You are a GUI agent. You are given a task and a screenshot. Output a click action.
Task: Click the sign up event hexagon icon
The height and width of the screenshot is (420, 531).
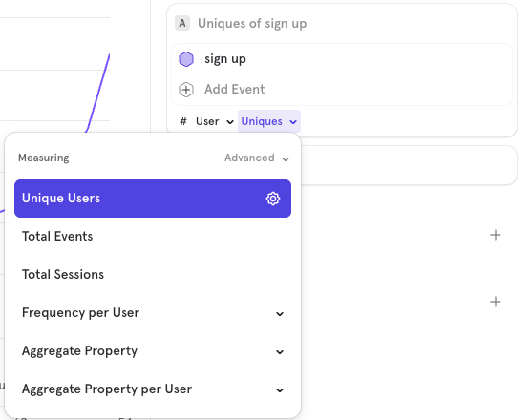[x=186, y=59]
